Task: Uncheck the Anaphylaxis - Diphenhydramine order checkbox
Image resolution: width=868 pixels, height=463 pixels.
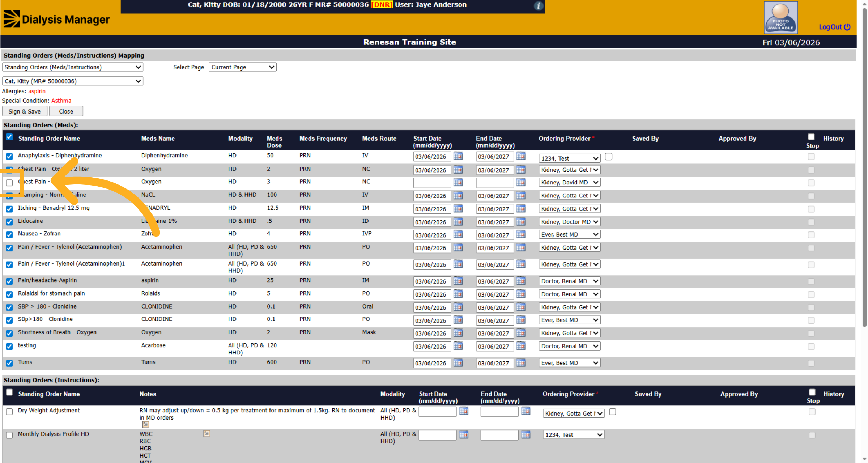Action: 9,156
